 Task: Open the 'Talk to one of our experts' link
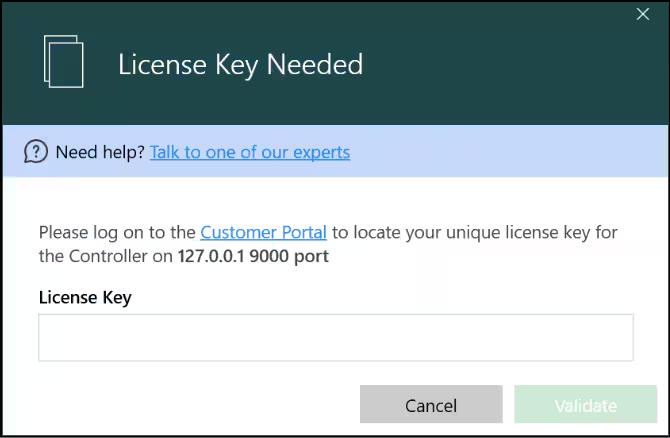click(x=250, y=152)
